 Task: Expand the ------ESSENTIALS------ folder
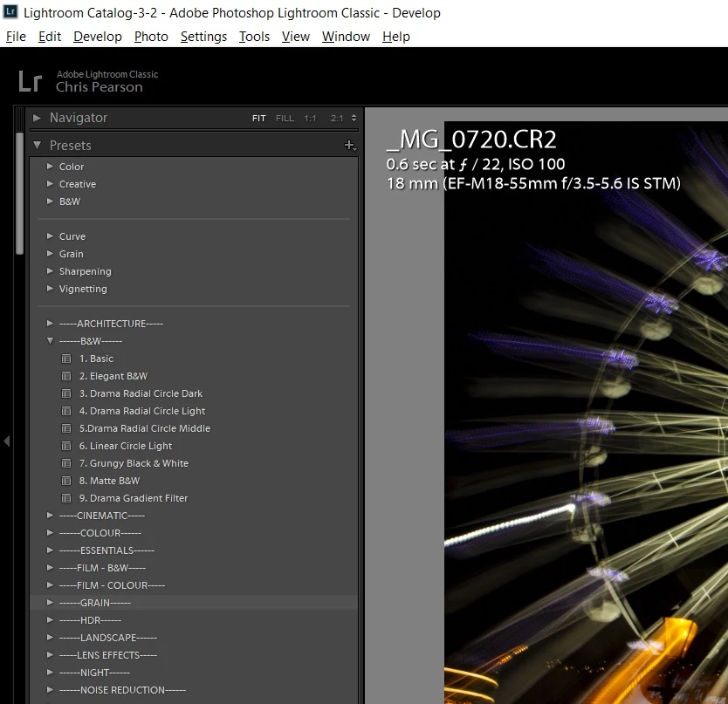click(50, 550)
